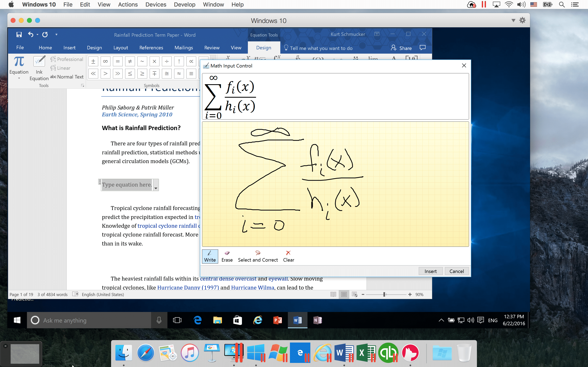Viewport: 588px width, 367px height.
Task: Switch to the References ribbon tab
Action: click(x=151, y=48)
